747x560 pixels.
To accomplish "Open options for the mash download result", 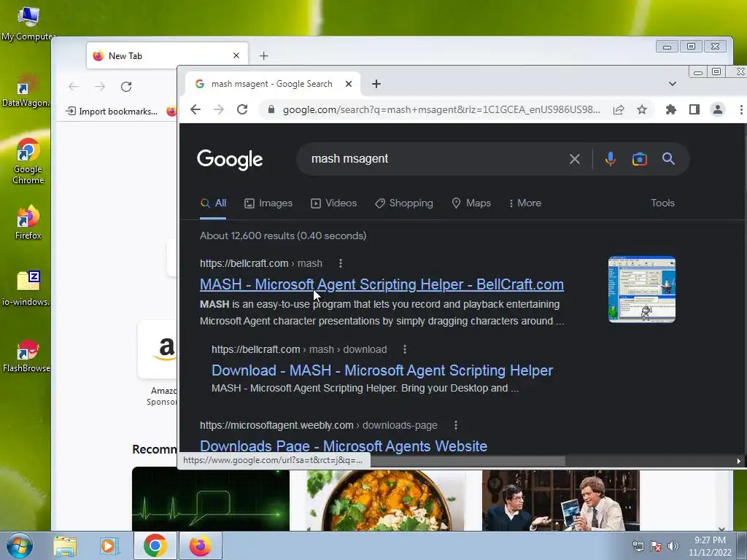I will 404,349.
